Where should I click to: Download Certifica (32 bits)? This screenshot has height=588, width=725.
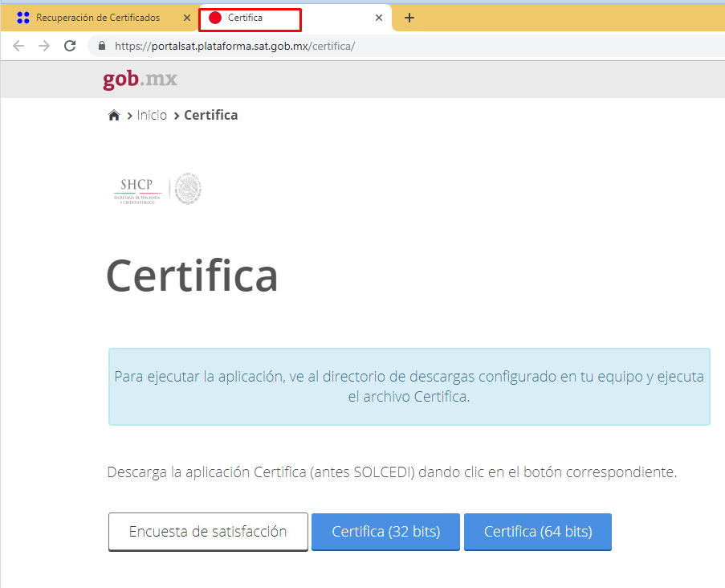click(x=385, y=532)
